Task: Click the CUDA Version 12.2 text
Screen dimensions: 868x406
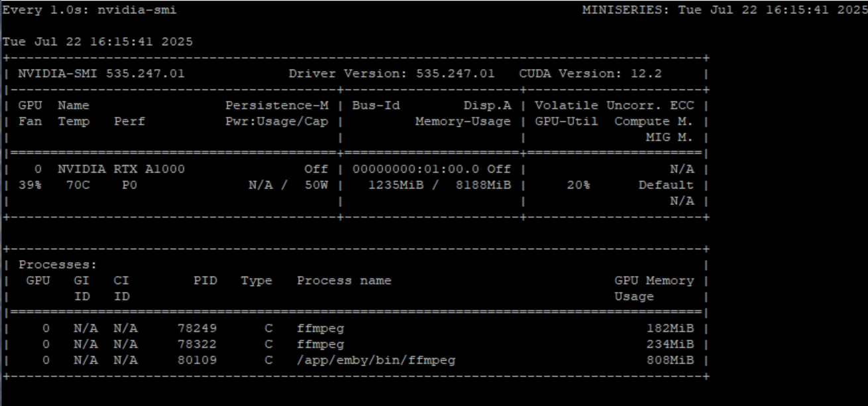Action: [590, 74]
